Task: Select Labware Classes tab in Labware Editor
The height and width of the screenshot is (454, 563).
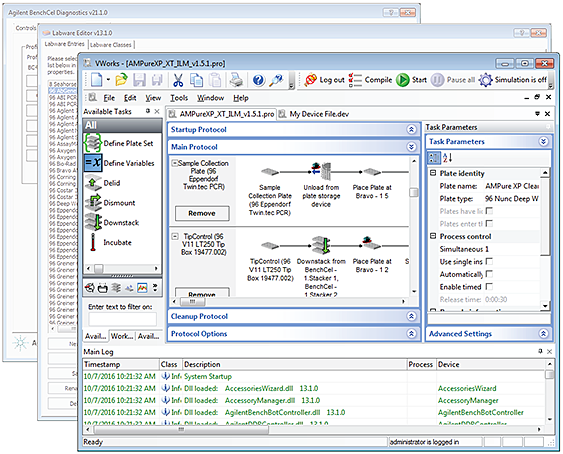Action: [111, 45]
